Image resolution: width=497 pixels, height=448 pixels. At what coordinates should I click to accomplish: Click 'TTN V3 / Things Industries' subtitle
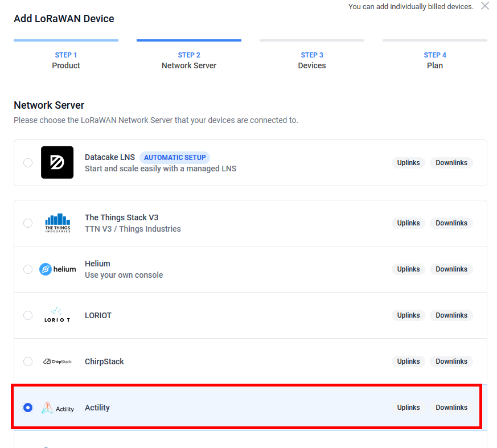[x=133, y=229]
